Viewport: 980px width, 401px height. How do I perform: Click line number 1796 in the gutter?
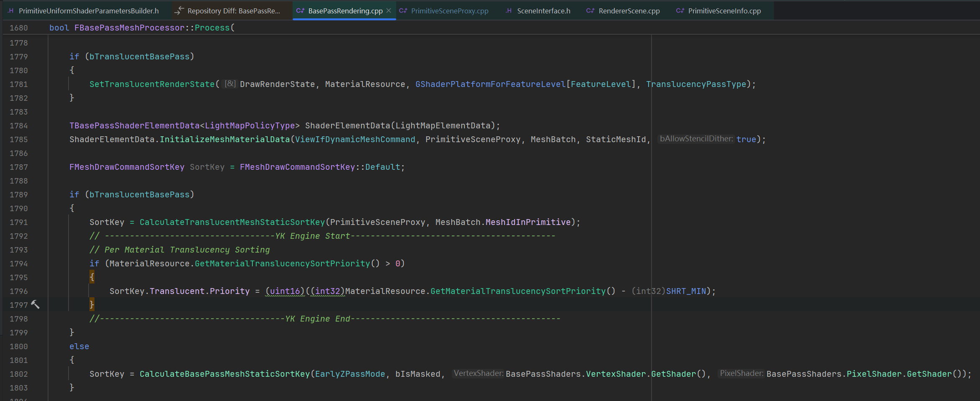tap(19, 291)
